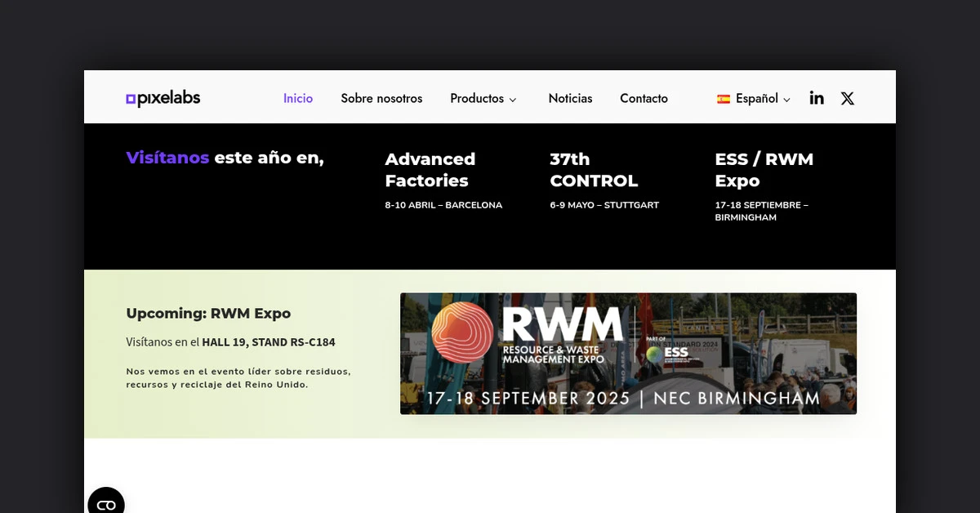Go to the Inicio menu item
This screenshot has height=513, width=980.
tap(298, 98)
